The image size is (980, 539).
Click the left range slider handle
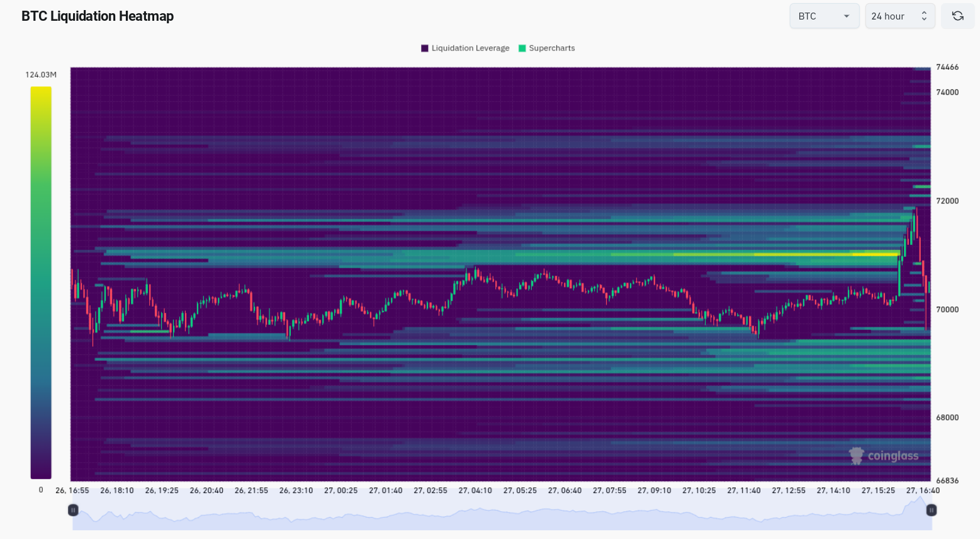click(x=73, y=510)
